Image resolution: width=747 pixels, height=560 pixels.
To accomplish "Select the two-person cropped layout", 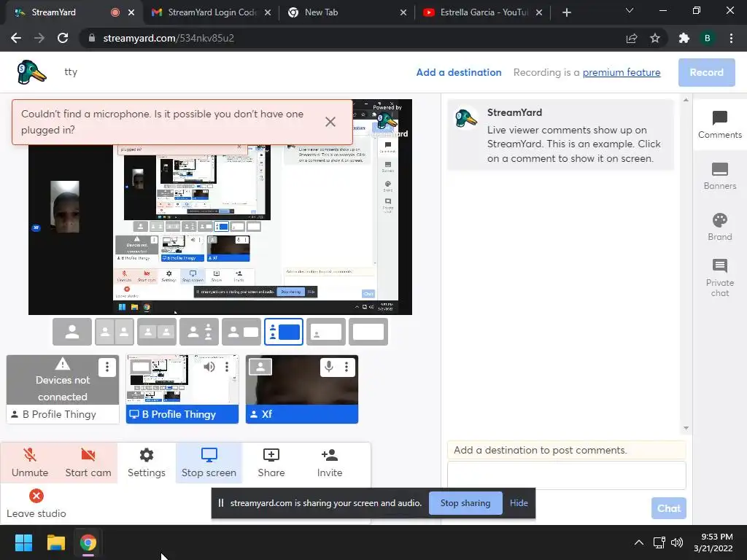I will [115, 332].
